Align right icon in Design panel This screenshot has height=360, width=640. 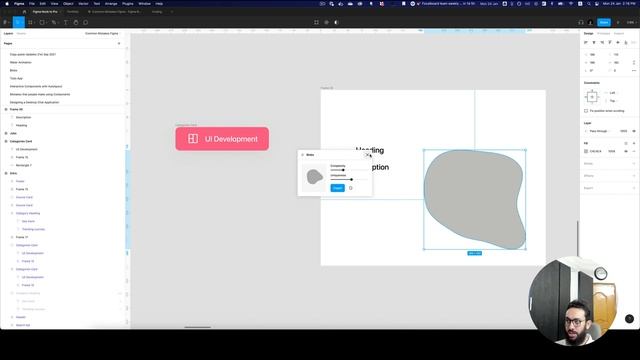(x=602, y=42)
